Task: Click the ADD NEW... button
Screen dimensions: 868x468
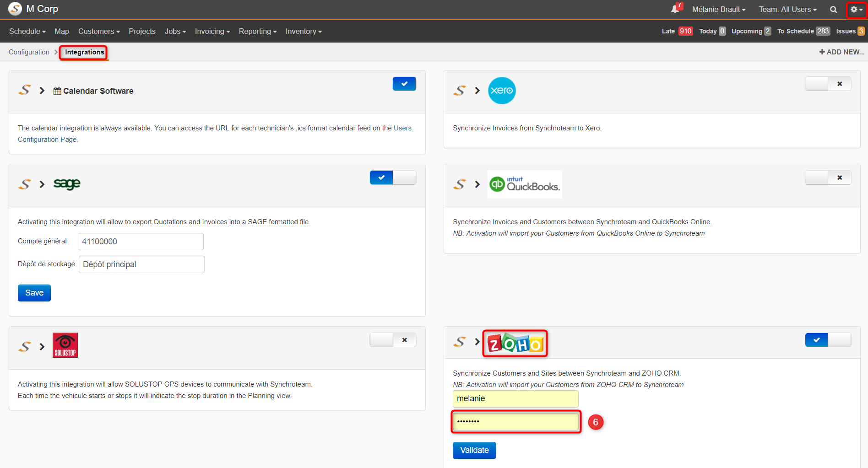Action: tap(842, 52)
